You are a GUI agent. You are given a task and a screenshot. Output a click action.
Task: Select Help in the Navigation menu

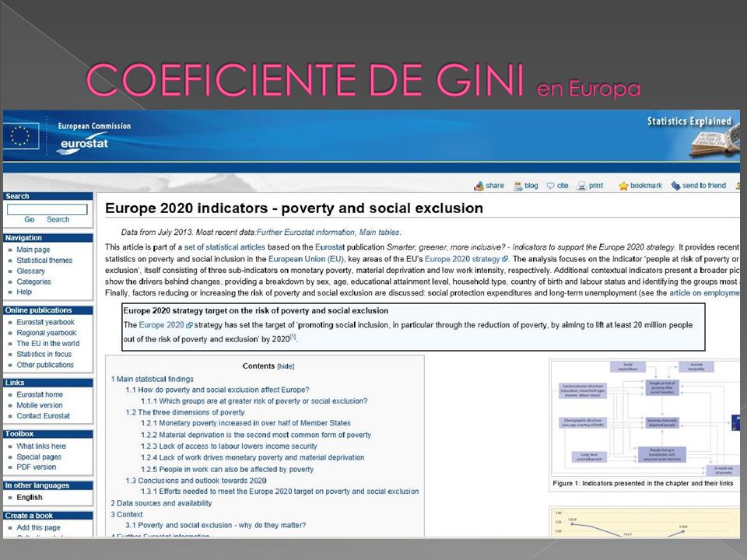click(24, 292)
